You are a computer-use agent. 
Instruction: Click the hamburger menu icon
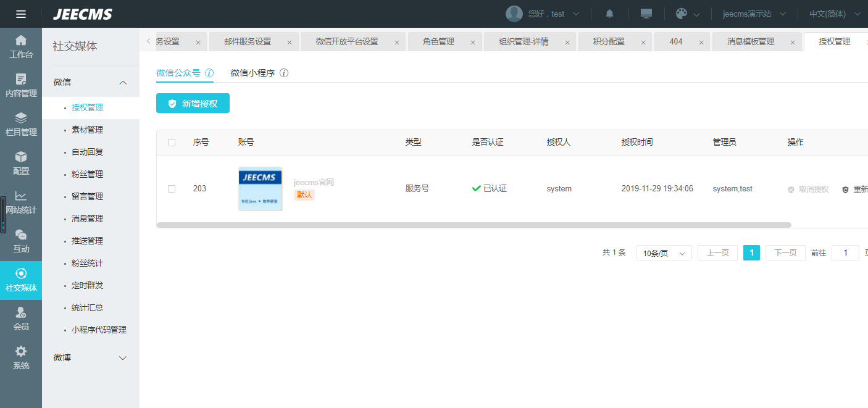tap(21, 14)
